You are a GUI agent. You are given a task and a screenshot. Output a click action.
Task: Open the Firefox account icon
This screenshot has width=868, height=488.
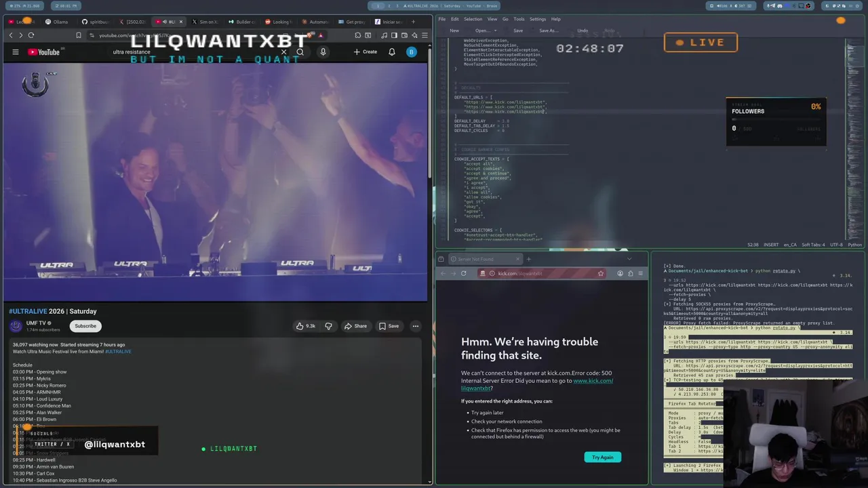pos(620,273)
